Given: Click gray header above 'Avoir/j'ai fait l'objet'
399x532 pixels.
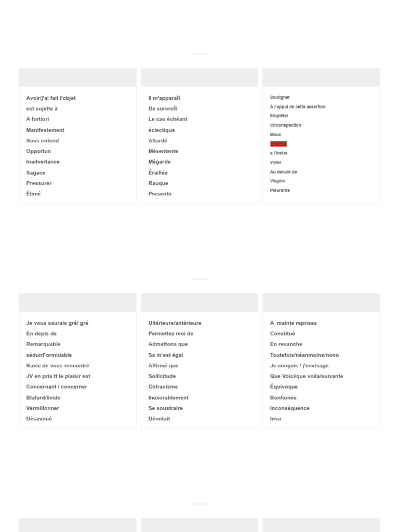Looking at the screenshot, I should (78, 78).
